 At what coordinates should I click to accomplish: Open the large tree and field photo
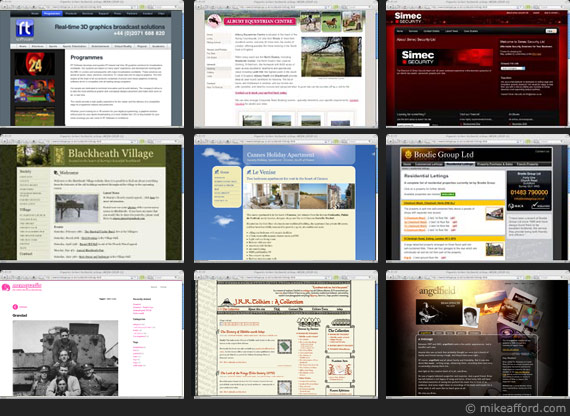coord(331,56)
